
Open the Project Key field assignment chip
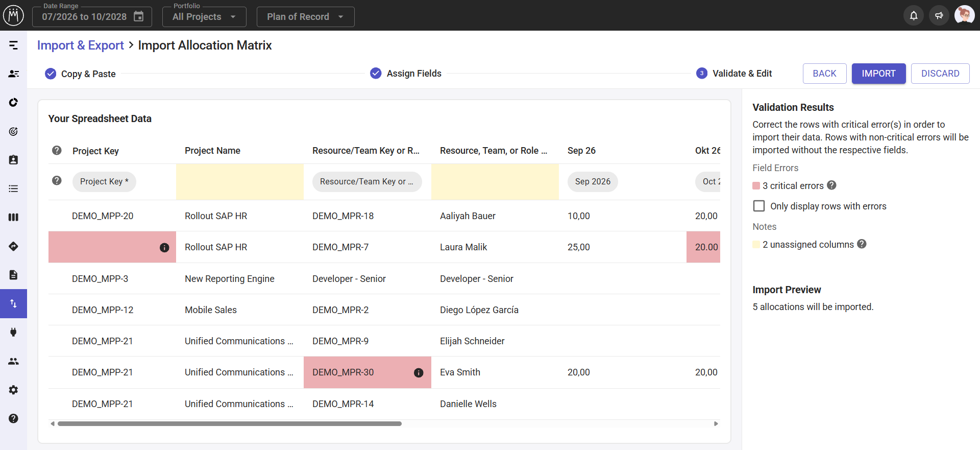point(104,181)
